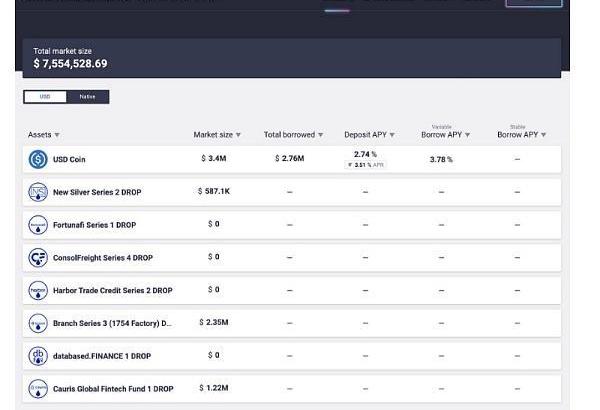Click the New Silver Series 2 DROP icon
The width and height of the screenshot is (600, 410).
coord(38,191)
